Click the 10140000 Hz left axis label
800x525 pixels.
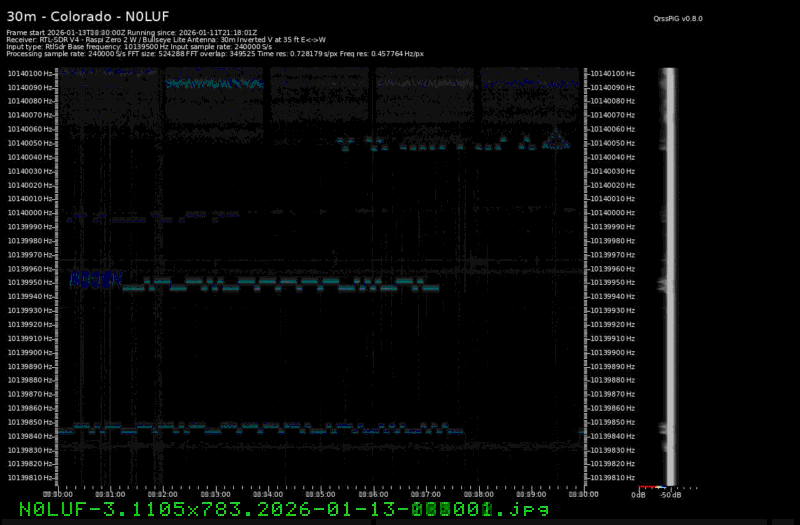pos(31,213)
